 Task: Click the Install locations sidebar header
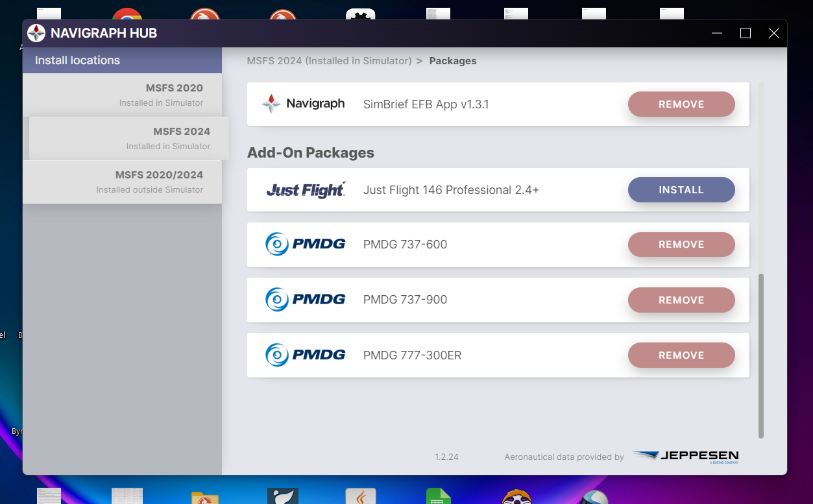pyautogui.click(x=123, y=60)
